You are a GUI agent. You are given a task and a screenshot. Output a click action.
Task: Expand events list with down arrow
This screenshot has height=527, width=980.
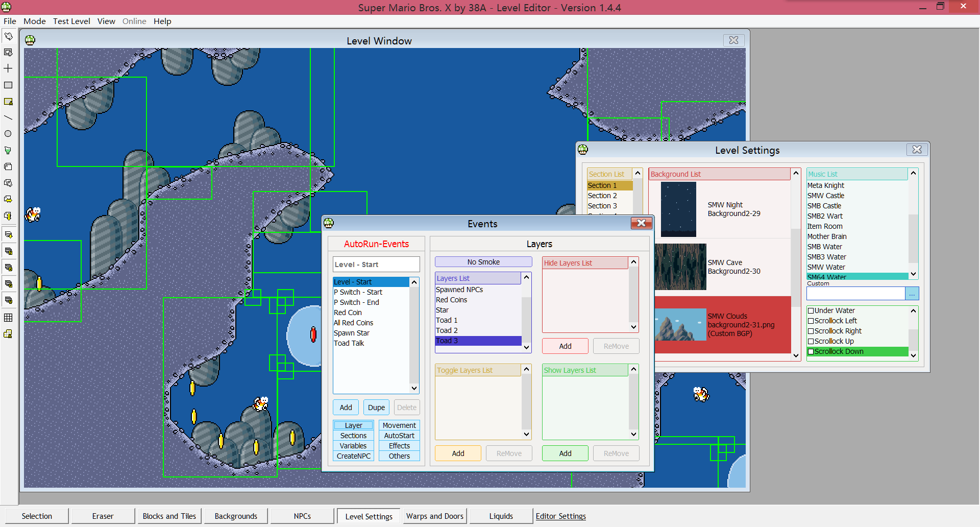414,388
